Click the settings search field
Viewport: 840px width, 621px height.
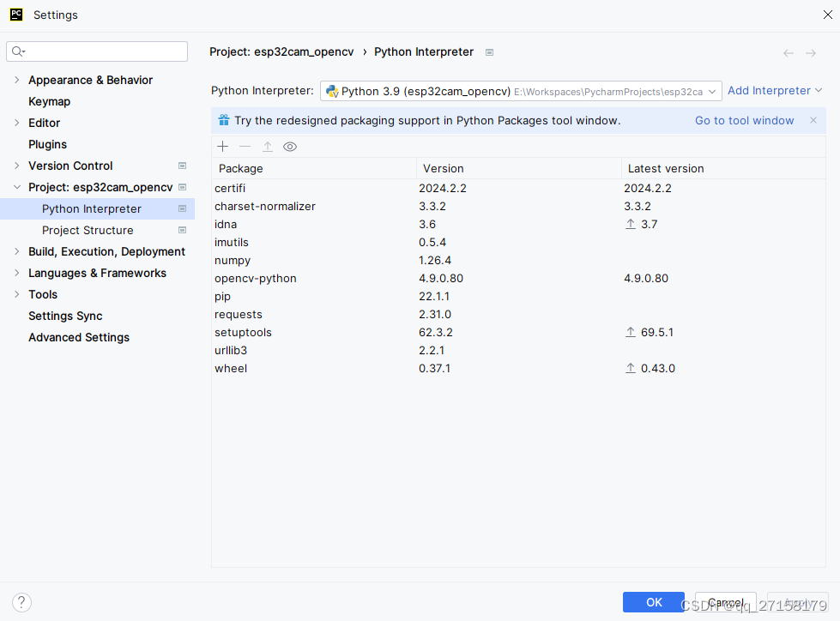[97, 51]
